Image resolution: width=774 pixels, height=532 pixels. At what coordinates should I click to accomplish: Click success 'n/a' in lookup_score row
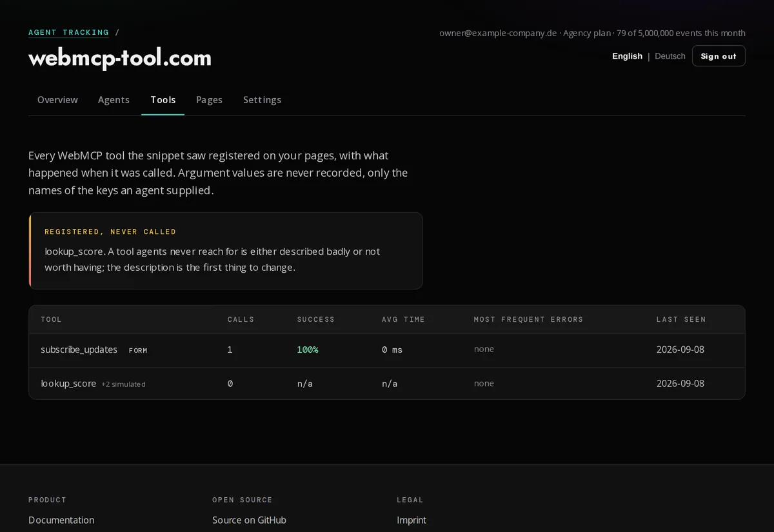click(x=304, y=383)
